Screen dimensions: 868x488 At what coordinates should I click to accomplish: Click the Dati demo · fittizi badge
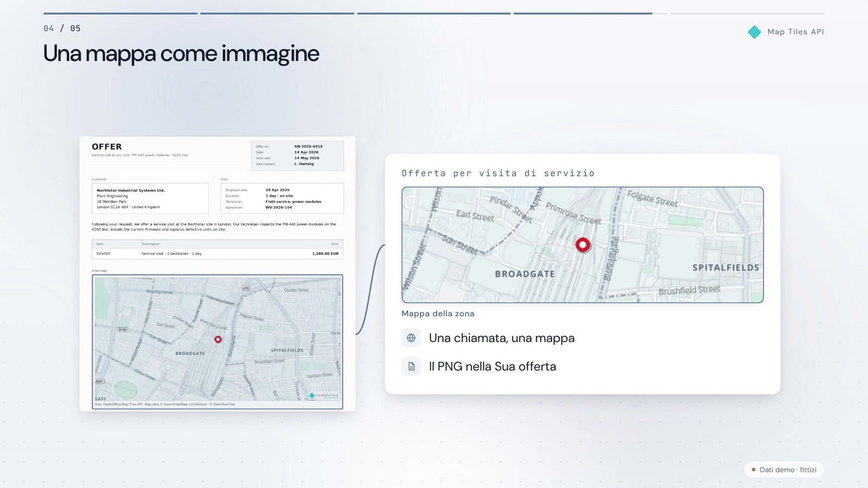[x=784, y=470]
